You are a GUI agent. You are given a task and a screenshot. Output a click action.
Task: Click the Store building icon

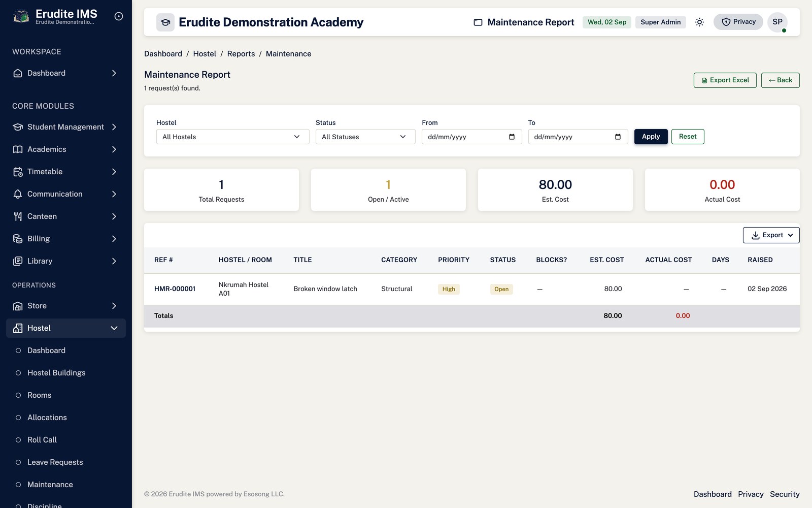coord(18,306)
